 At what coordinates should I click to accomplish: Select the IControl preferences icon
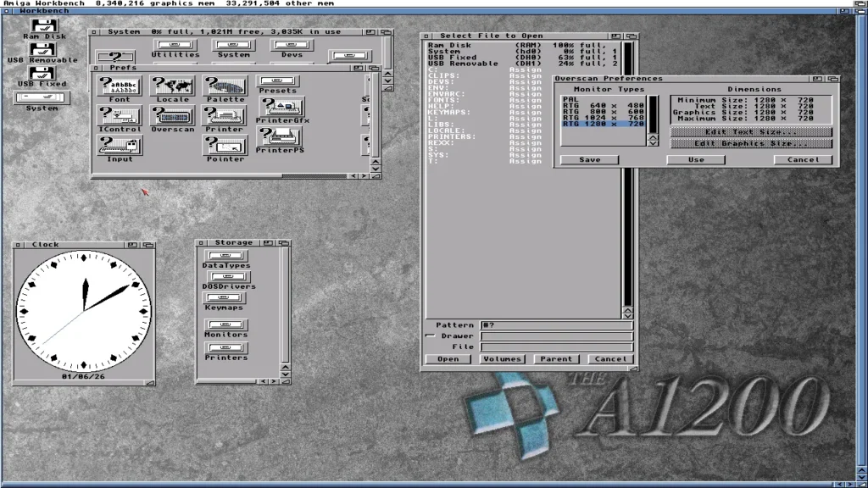[x=120, y=119]
